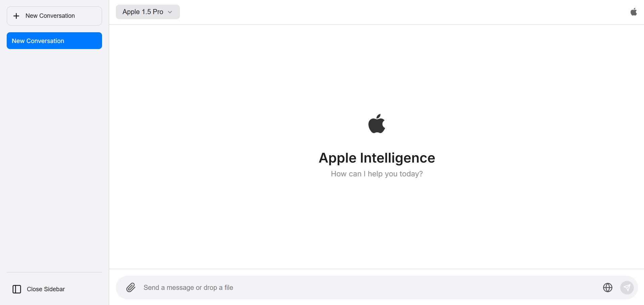Click the paper plane send button

pos(627,288)
